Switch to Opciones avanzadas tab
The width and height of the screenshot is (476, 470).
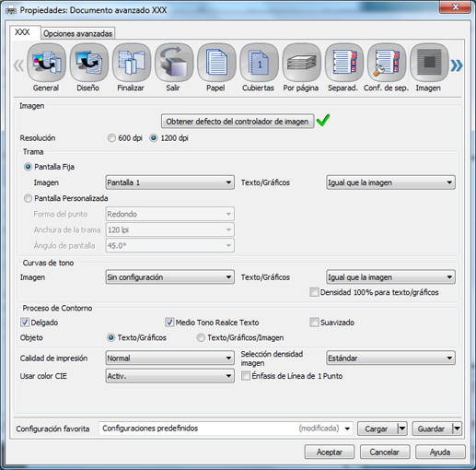(x=77, y=33)
